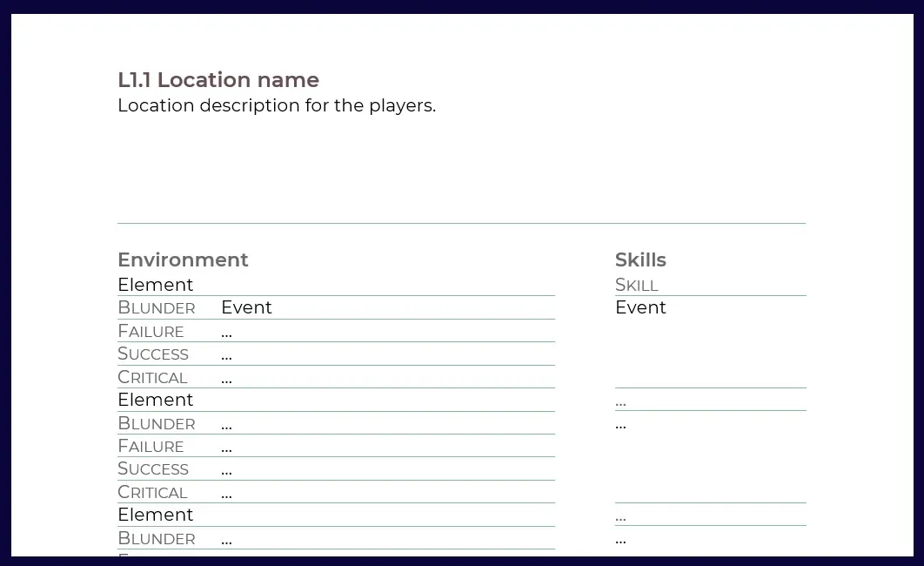Select the first Element row in Environment
Image resolution: width=924 pixels, height=566 pixels.
click(156, 285)
